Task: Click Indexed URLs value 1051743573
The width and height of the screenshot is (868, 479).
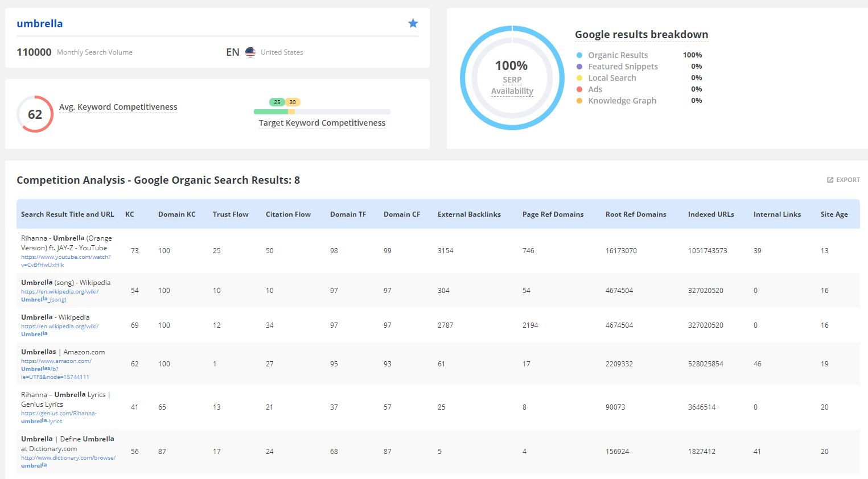Action: point(707,251)
